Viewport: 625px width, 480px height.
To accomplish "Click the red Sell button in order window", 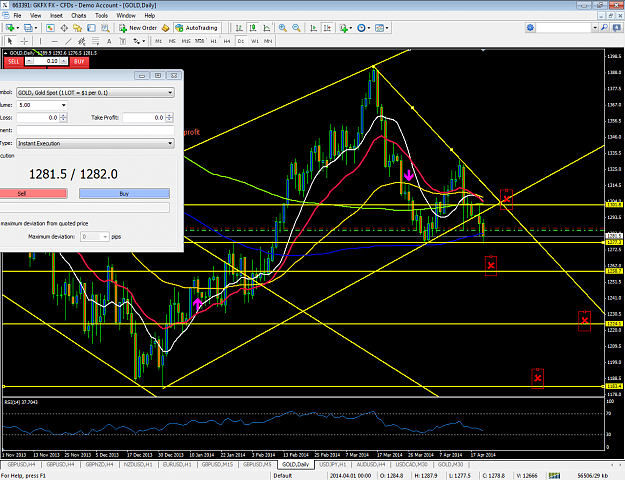I will click(x=33, y=194).
